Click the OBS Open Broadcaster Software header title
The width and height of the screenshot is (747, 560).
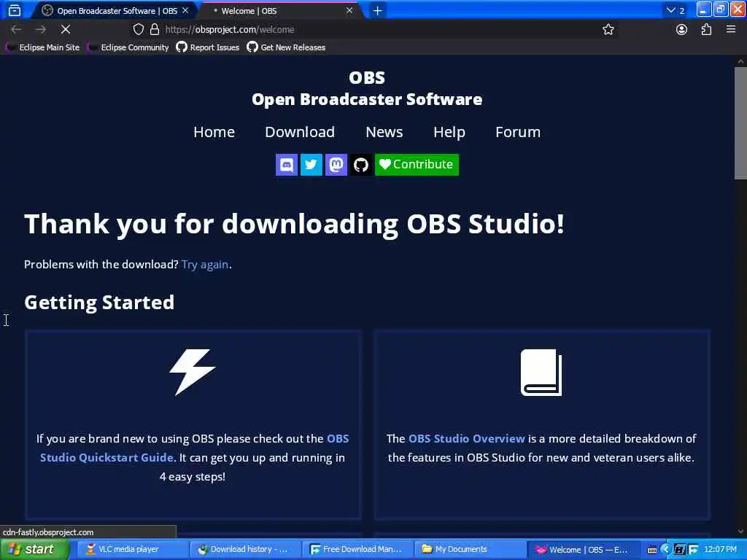coord(367,88)
